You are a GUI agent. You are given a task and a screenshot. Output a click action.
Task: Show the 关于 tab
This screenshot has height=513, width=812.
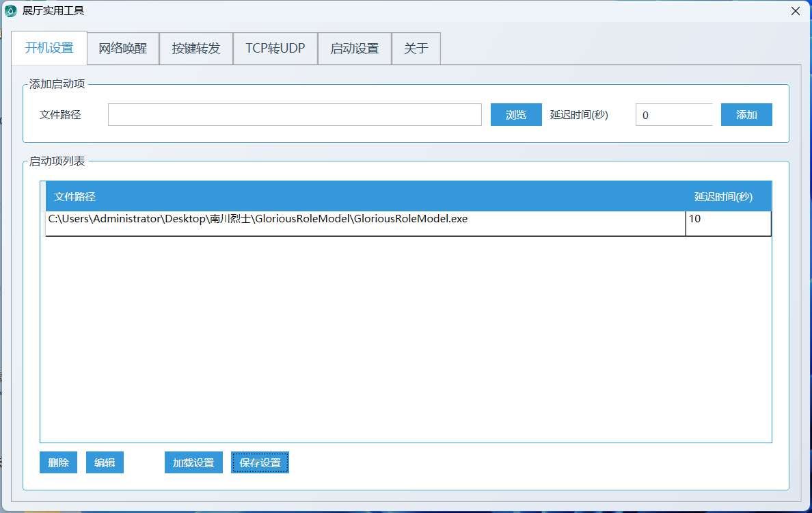click(416, 49)
